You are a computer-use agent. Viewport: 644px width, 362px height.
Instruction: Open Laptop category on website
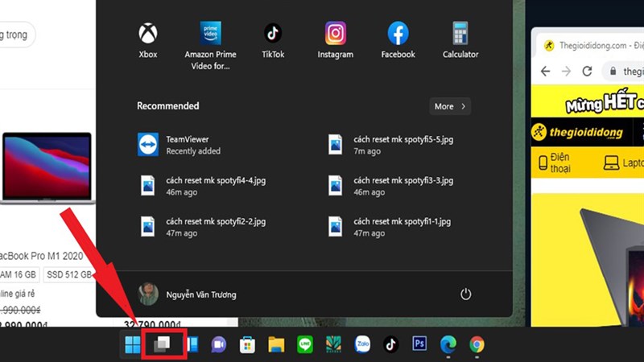click(x=623, y=162)
